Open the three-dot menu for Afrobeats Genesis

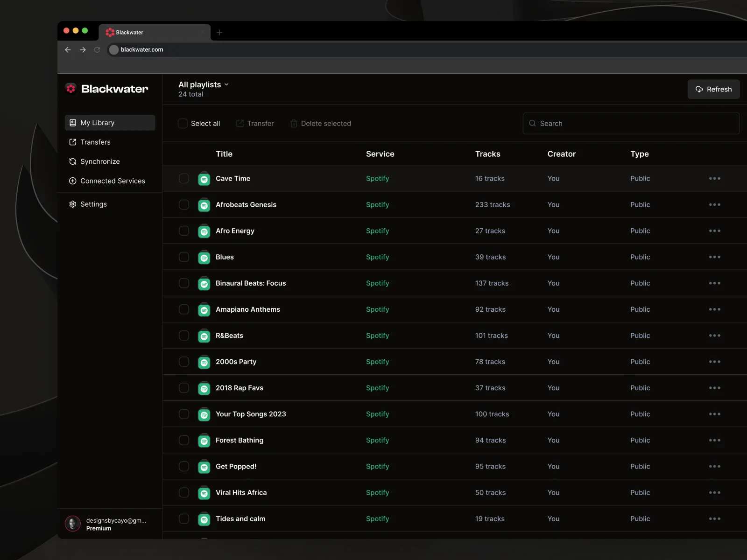715,205
